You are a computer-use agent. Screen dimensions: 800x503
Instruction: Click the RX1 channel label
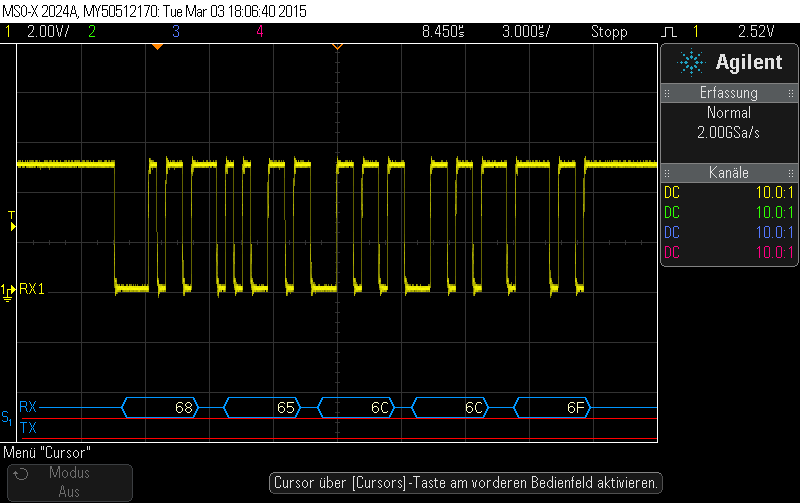(32, 289)
